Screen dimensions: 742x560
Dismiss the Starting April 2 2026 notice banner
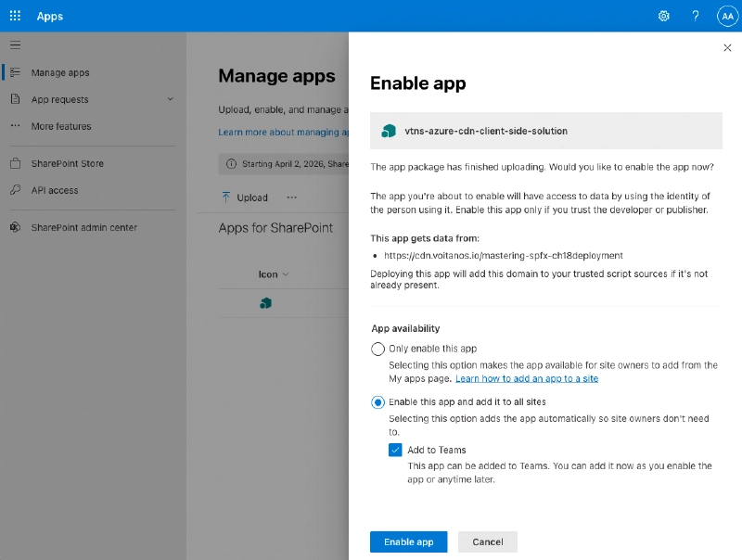coord(278,163)
